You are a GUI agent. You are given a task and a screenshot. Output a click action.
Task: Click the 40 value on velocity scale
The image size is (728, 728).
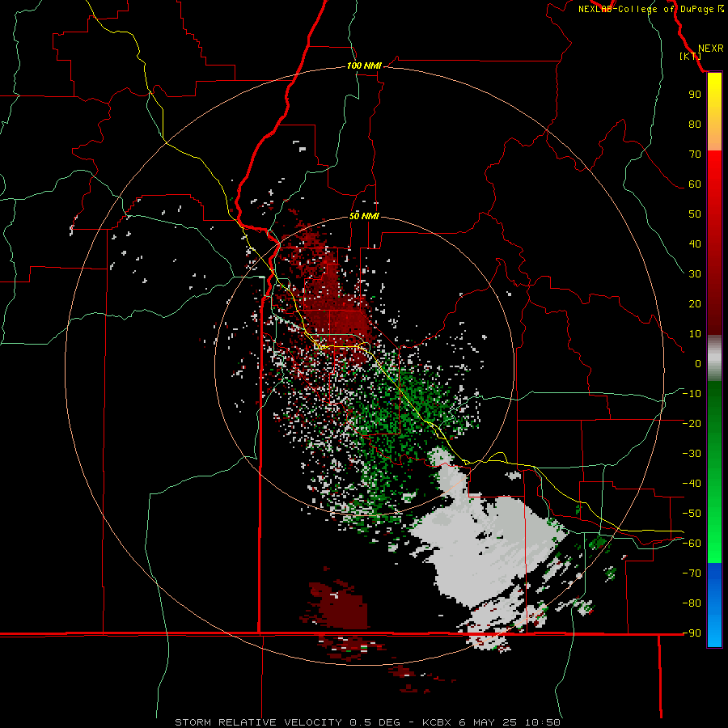695,243
